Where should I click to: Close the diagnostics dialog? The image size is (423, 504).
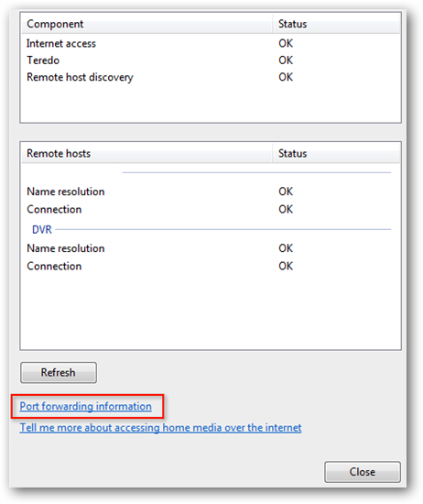tap(363, 472)
